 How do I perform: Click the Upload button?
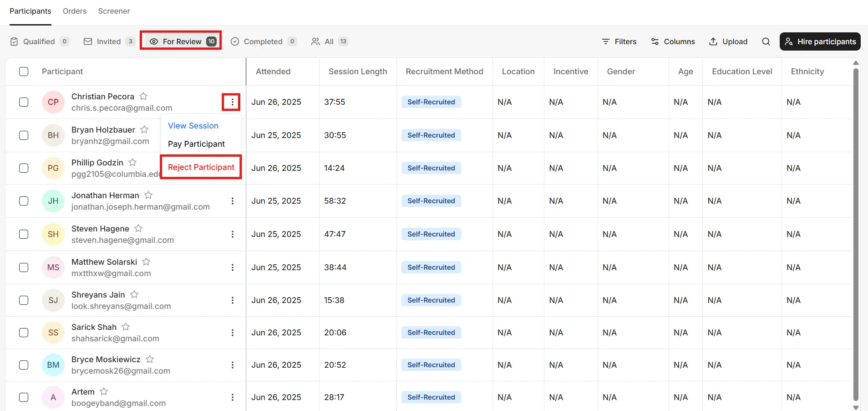[728, 41]
